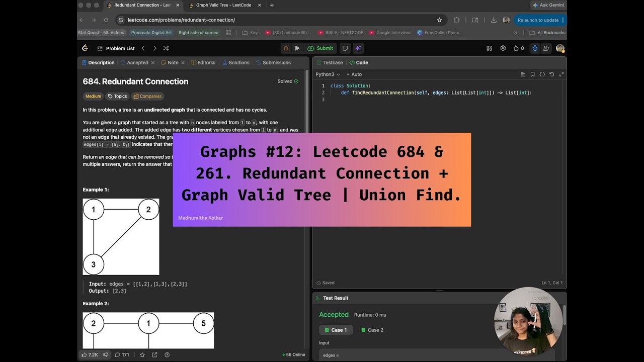Expand the code editor to fullscreen

(561, 74)
